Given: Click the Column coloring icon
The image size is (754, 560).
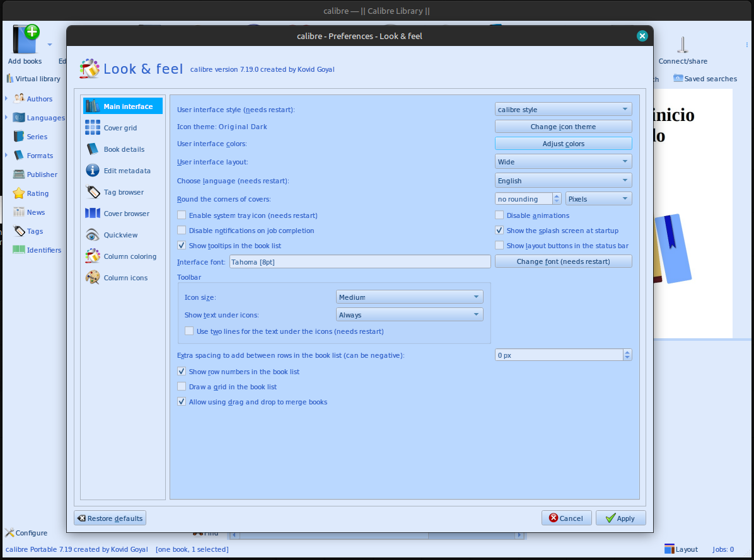Looking at the screenshot, I should pos(93,256).
